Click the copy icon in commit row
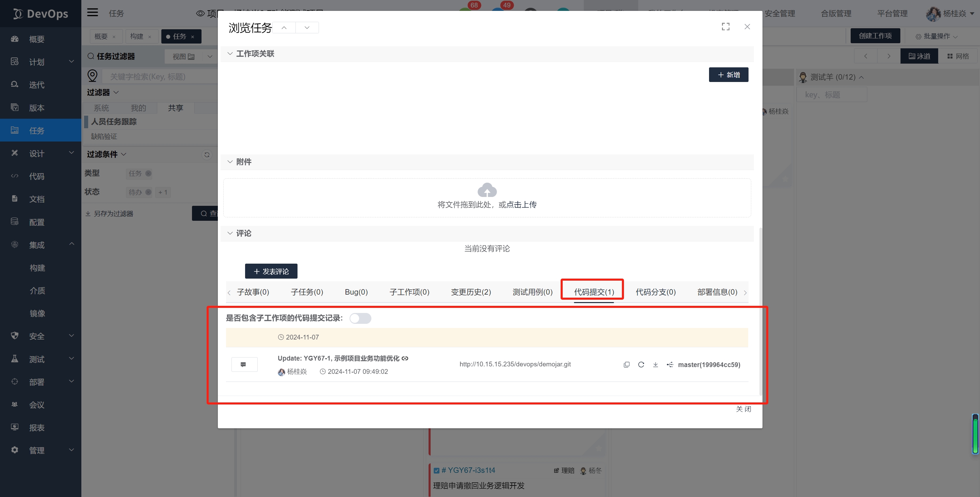Image resolution: width=980 pixels, height=497 pixels. click(627, 364)
